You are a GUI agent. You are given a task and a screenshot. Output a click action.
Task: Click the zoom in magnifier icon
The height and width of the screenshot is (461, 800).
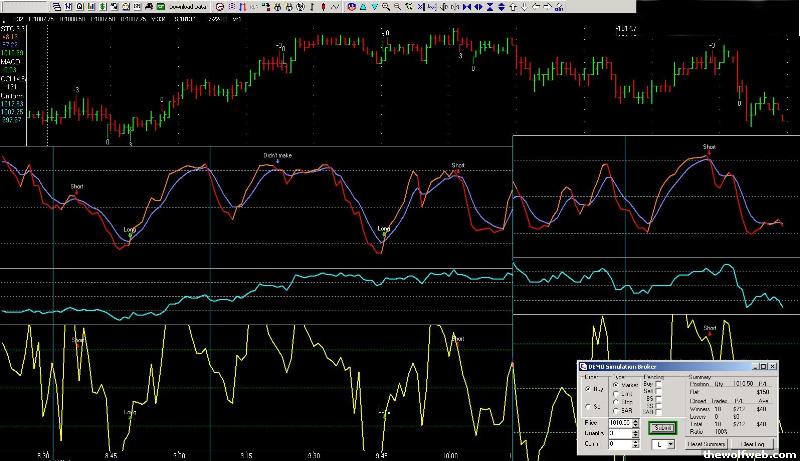385,7
